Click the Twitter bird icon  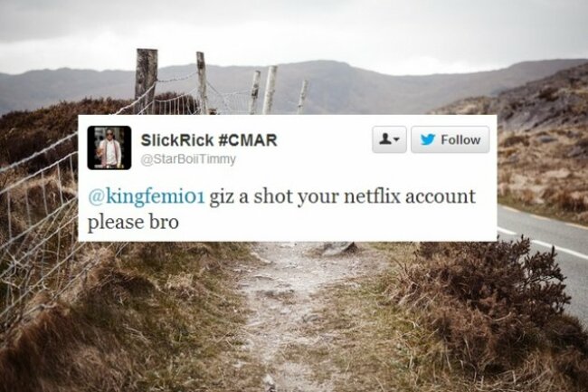tap(428, 139)
